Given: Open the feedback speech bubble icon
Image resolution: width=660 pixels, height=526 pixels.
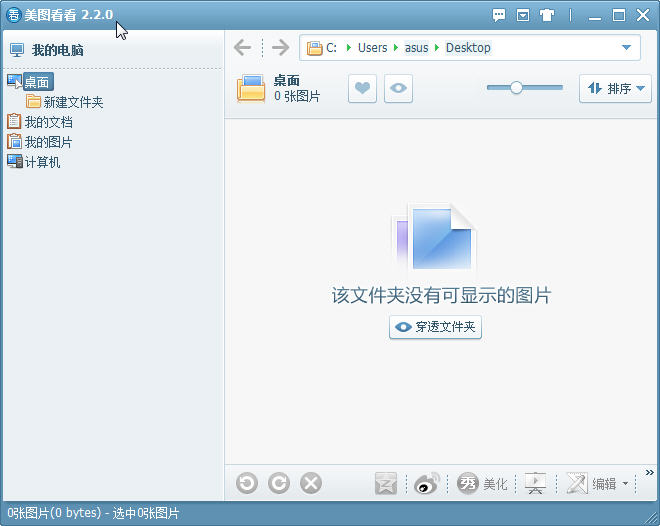Looking at the screenshot, I should point(499,15).
